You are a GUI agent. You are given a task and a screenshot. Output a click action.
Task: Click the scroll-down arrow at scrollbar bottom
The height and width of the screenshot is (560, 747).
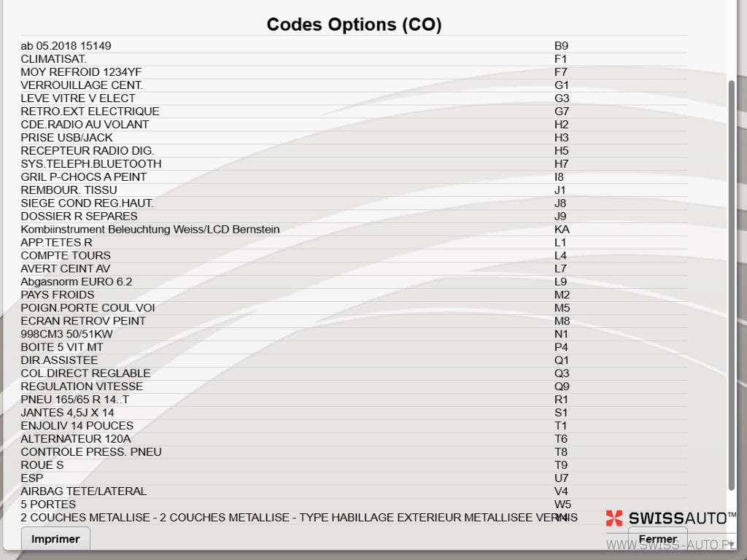click(731, 544)
